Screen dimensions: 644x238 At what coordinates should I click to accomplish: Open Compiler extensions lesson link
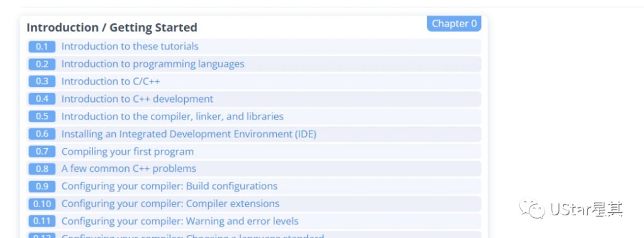point(170,204)
